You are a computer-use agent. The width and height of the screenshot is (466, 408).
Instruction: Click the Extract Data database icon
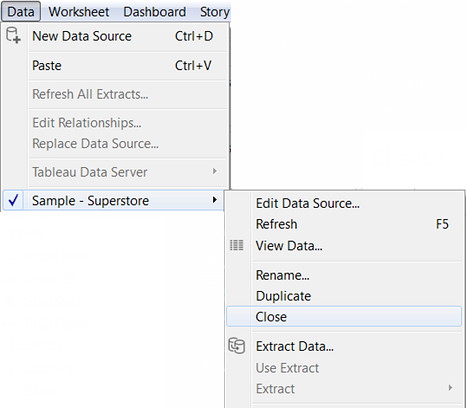237,346
